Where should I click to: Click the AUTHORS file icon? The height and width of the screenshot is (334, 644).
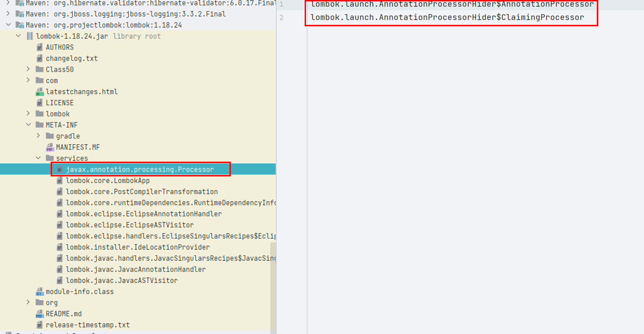point(39,47)
